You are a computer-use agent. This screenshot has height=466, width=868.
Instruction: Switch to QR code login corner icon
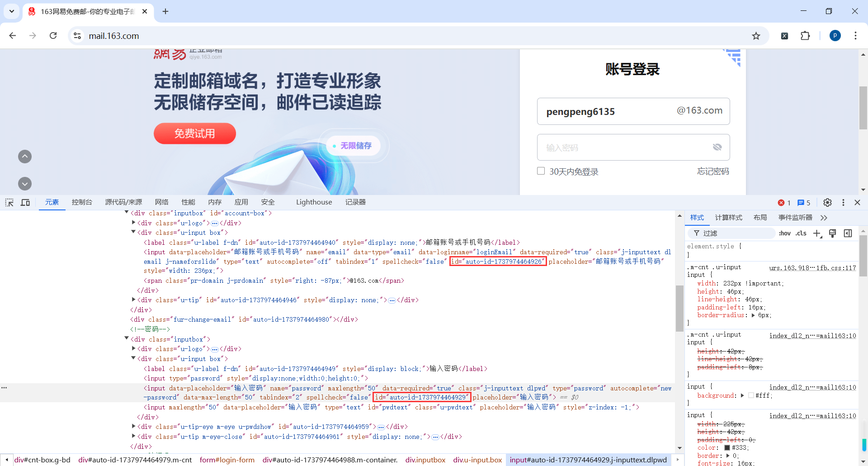tap(732, 57)
